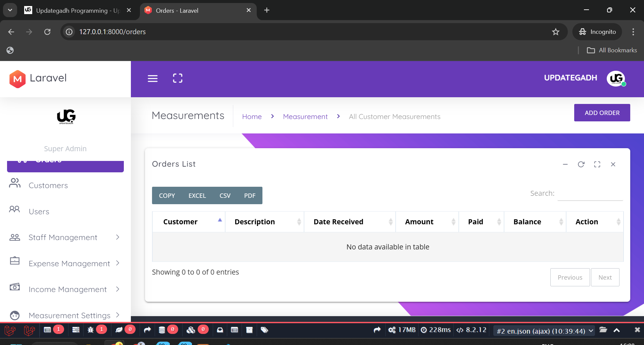Open Debugbar archive box icon
Screen dimensions: 644x345
pyautogui.click(x=249, y=330)
